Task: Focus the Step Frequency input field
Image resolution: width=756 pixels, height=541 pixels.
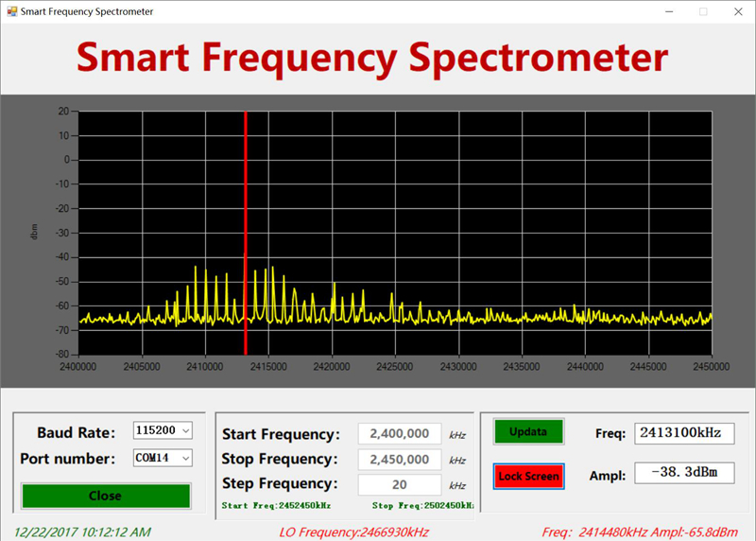Action: point(400,484)
